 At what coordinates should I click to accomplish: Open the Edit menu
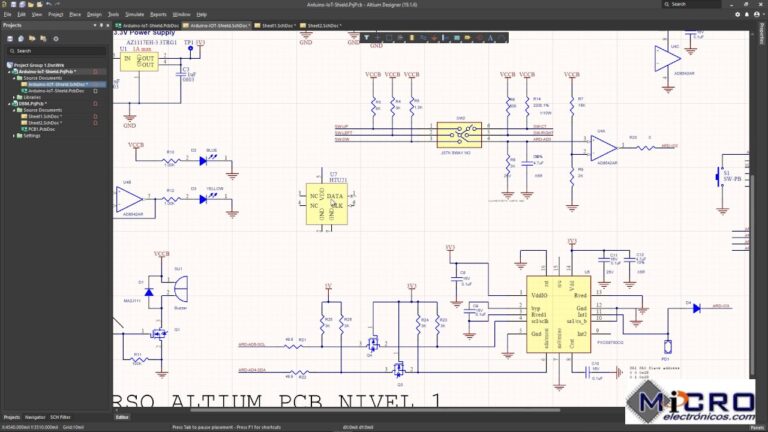coord(22,15)
